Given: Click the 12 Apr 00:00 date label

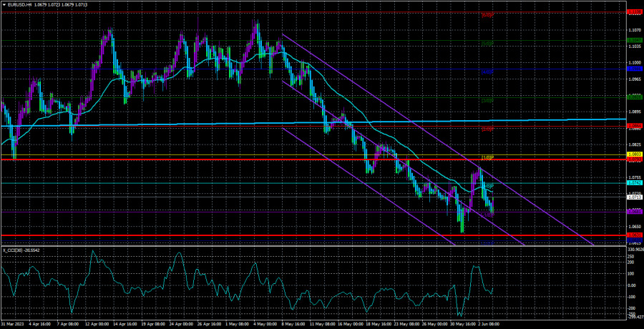Looking at the screenshot, I should click(x=97, y=324).
